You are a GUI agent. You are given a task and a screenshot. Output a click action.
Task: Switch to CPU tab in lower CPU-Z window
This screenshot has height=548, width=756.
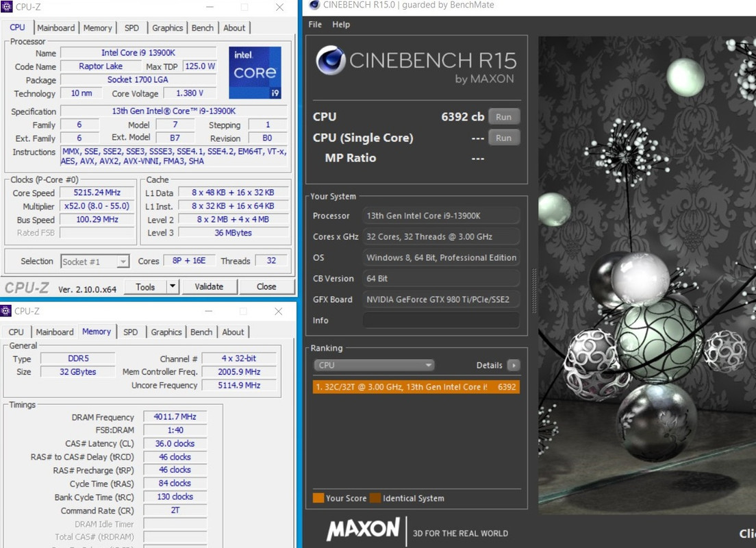coord(16,332)
